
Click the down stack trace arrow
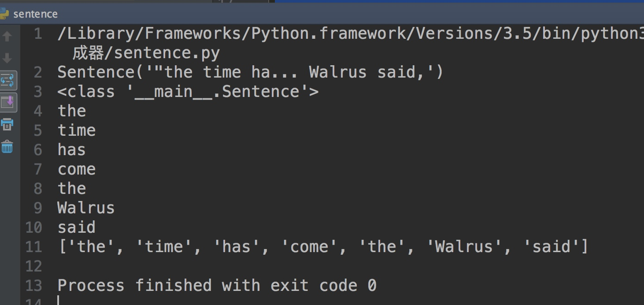click(x=7, y=58)
